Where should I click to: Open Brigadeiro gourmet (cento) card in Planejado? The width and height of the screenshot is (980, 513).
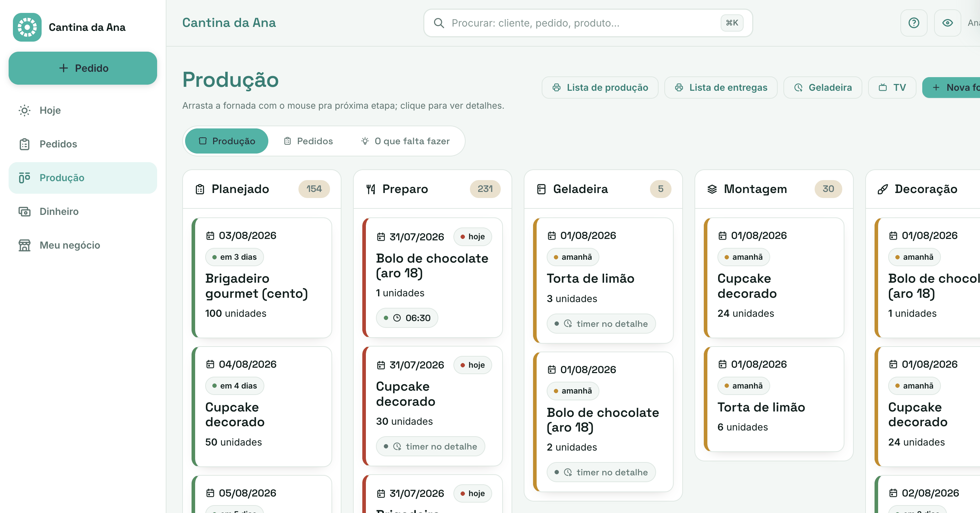(x=262, y=277)
